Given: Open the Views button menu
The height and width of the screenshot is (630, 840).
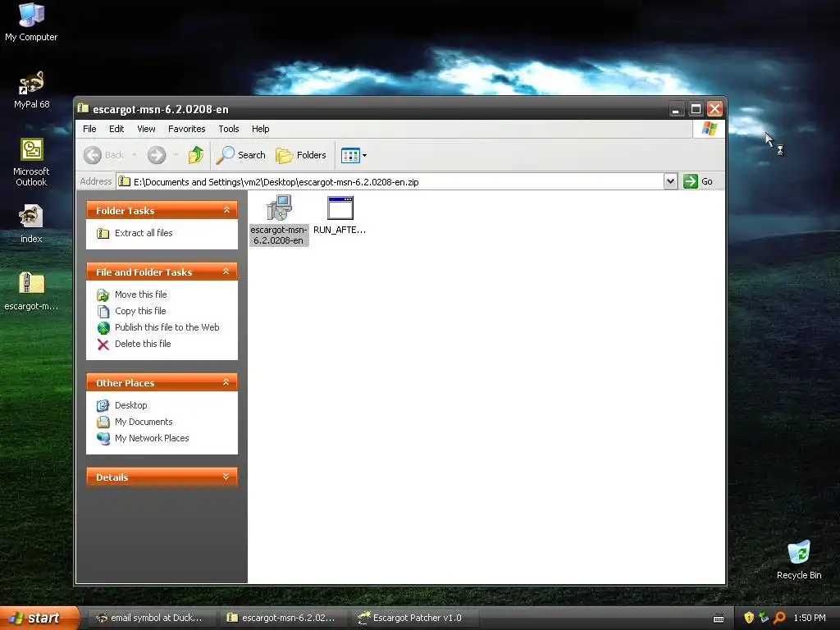Looking at the screenshot, I should [354, 155].
